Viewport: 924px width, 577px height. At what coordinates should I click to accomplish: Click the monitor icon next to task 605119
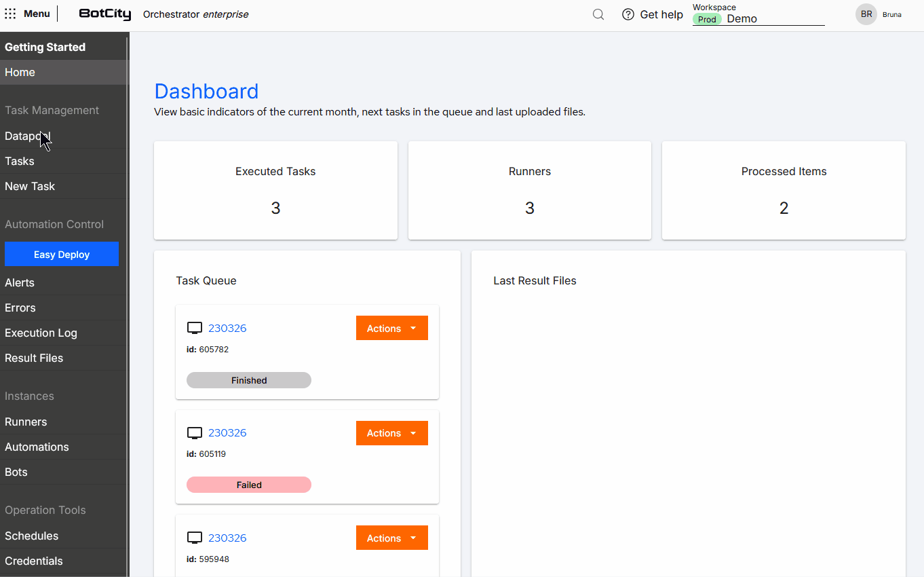click(x=195, y=432)
